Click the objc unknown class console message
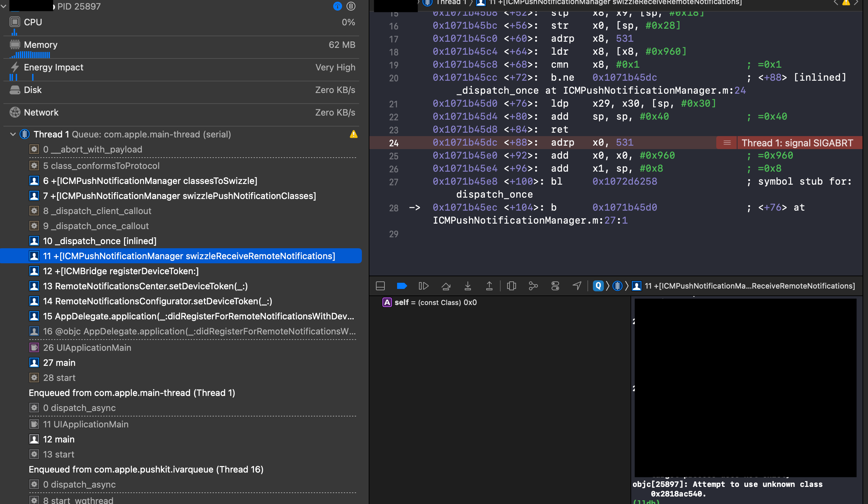 click(x=728, y=489)
